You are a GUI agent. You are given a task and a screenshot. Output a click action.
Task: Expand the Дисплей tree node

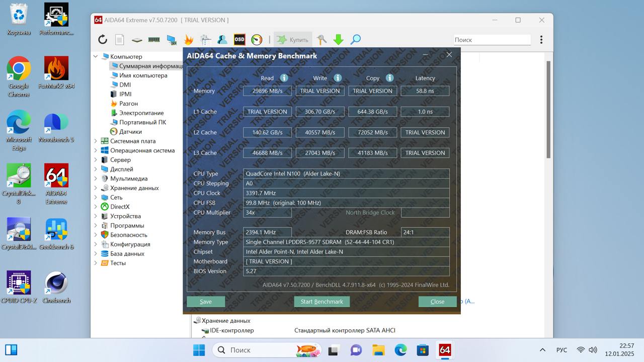click(x=96, y=169)
